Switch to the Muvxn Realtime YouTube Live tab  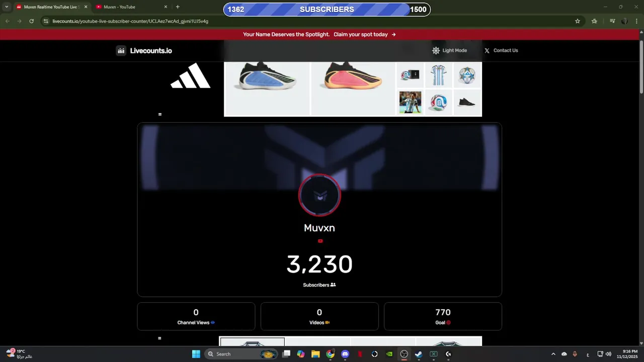[50, 7]
